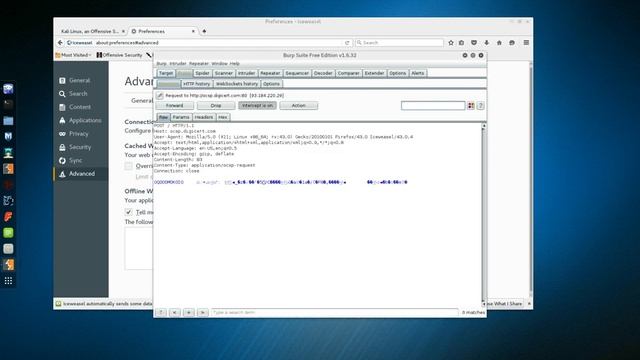Open the Burp menu in menu bar

161,64
